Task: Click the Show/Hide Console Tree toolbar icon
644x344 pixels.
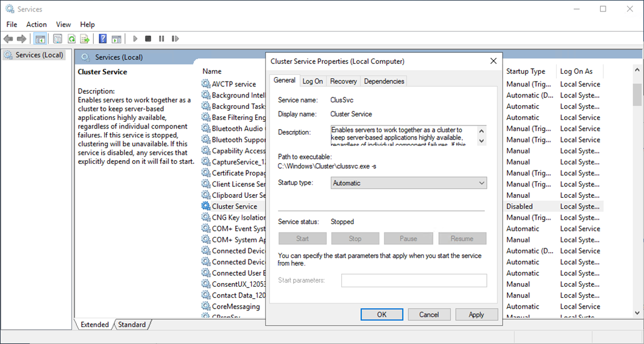Action: coord(40,39)
